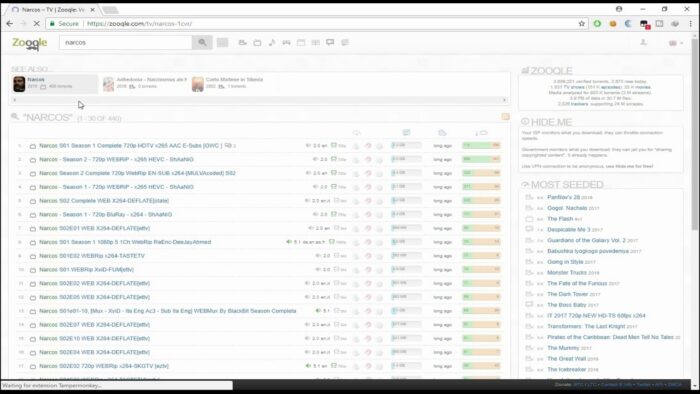The height and width of the screenshot is (394, 700).
Task: Click the page vertical scrollbar
Action: pyautogui.click(x=695, y=134)
